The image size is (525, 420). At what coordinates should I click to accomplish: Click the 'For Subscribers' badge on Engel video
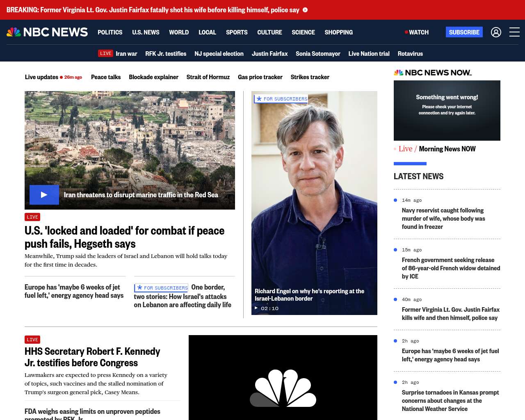(281, 99)
